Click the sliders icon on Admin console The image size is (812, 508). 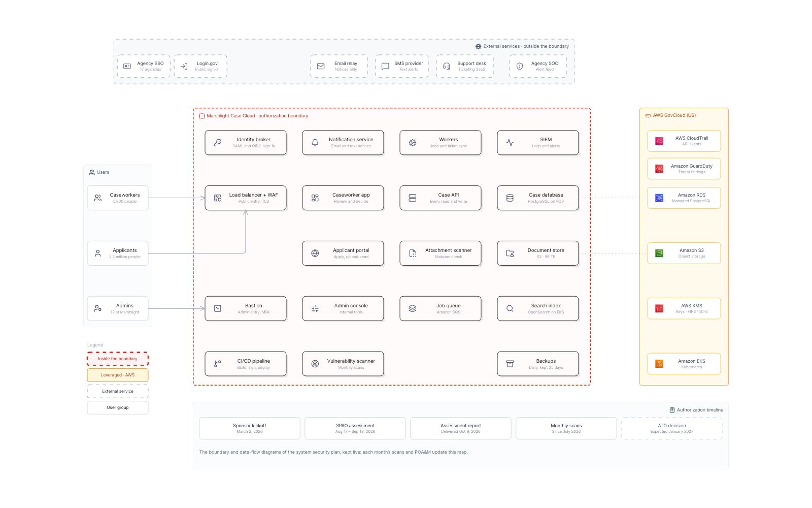click(x=315, y=309)
